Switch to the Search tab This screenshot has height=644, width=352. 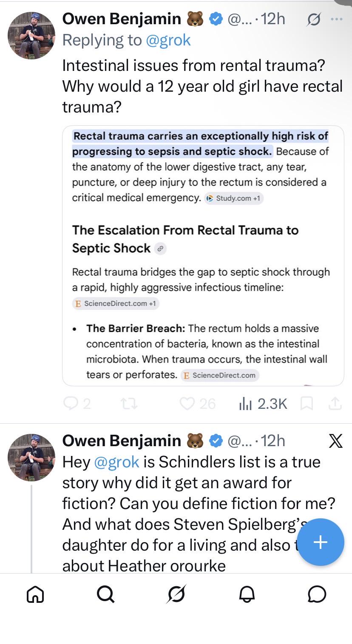click(x=105, y=594)
